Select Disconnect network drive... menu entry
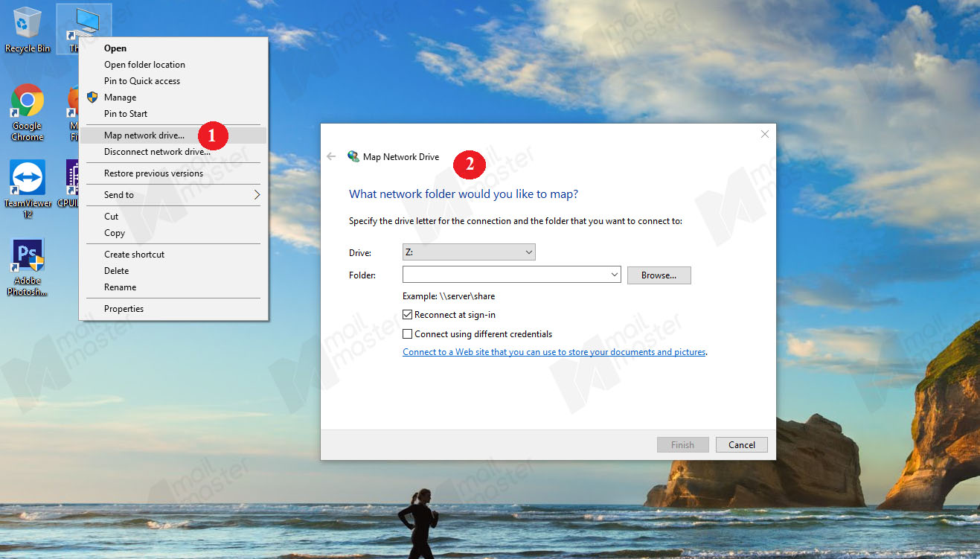This screenshot has height=559, width=980. pyautogui.click(x=173, y=152)
